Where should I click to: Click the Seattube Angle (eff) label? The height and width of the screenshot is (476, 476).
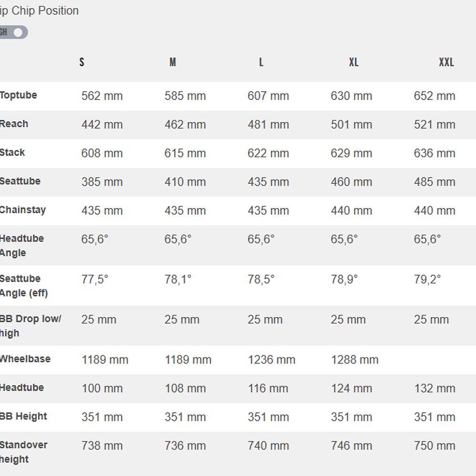(24, 286)
